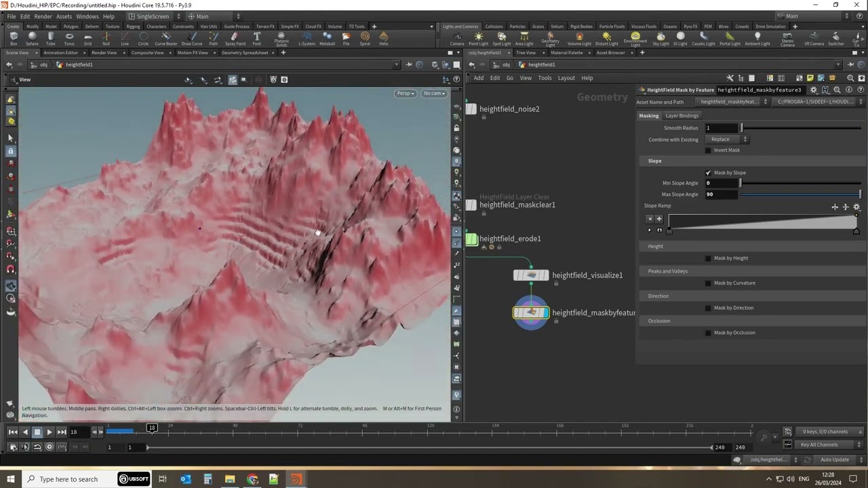Viewport: 868px width, 488px height.
Task: Select the L-System shelf tool
Action: click(x=307, y=39)
